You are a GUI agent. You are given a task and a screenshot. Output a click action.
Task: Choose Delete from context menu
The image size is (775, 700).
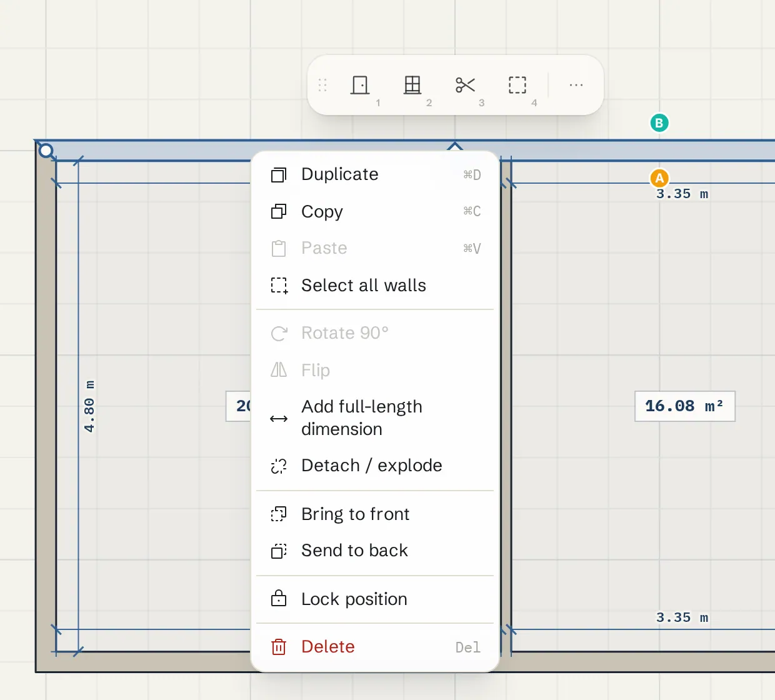375,647
